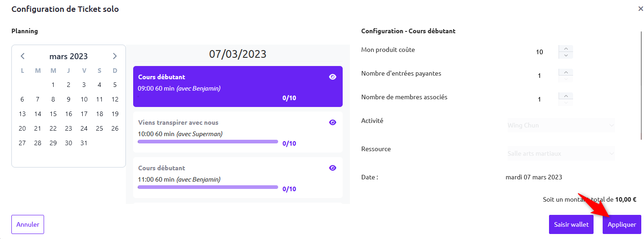This screenshot has width=644, height=239.
Task: Open the Ressource Salle arts martiaux dropdown
Action: point(561,153)
